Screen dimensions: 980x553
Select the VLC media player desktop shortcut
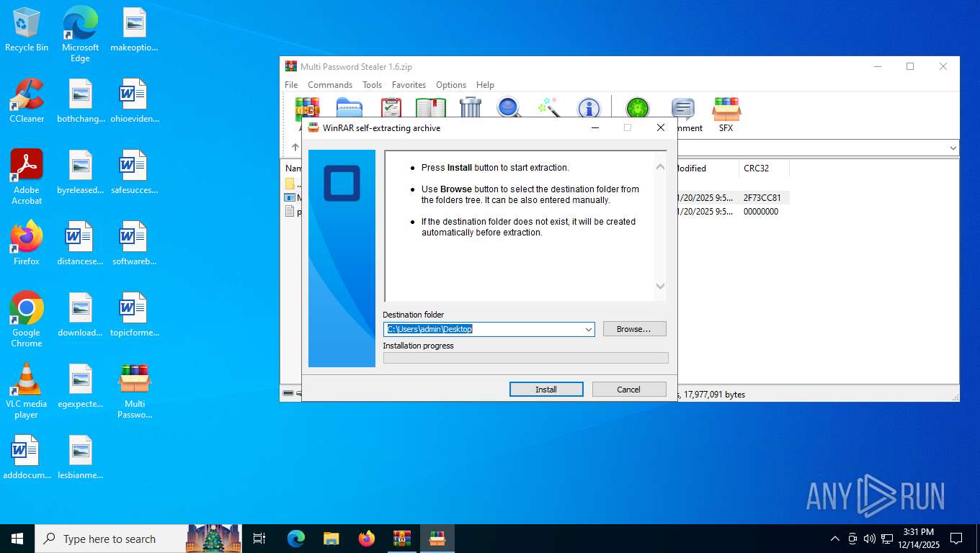coord(27,390)
